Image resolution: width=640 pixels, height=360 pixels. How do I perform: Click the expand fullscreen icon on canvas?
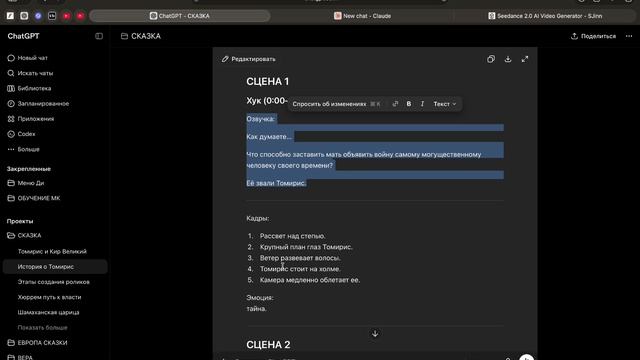[525, 59]
